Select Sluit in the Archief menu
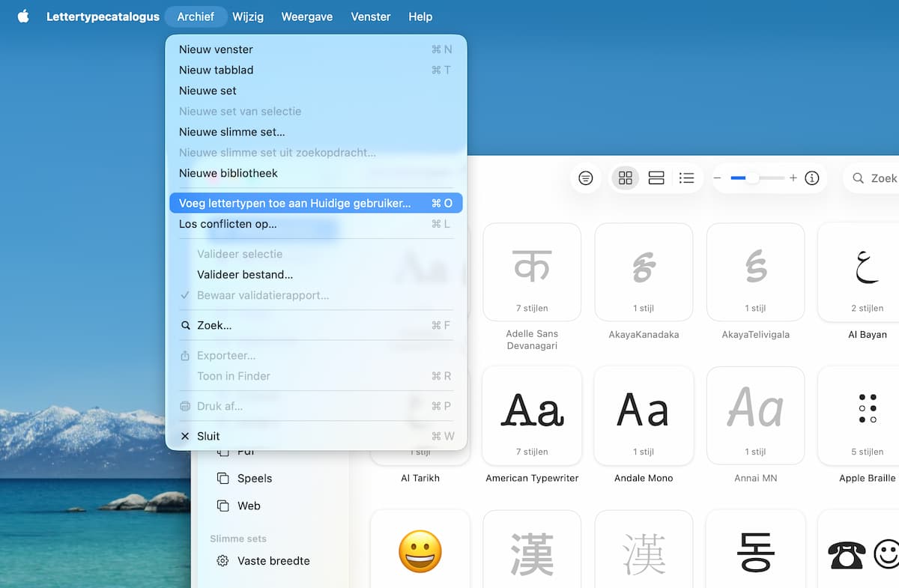 tap(208, 436)
